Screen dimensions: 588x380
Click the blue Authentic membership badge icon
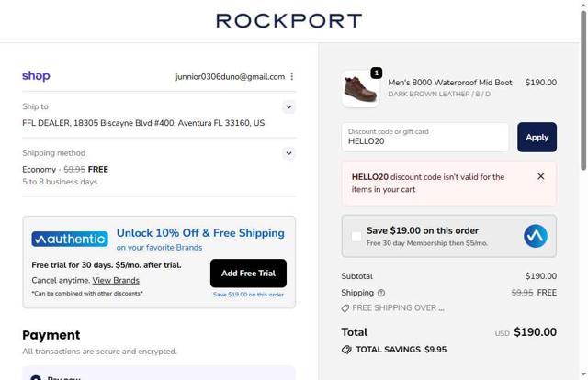[536, 237]
